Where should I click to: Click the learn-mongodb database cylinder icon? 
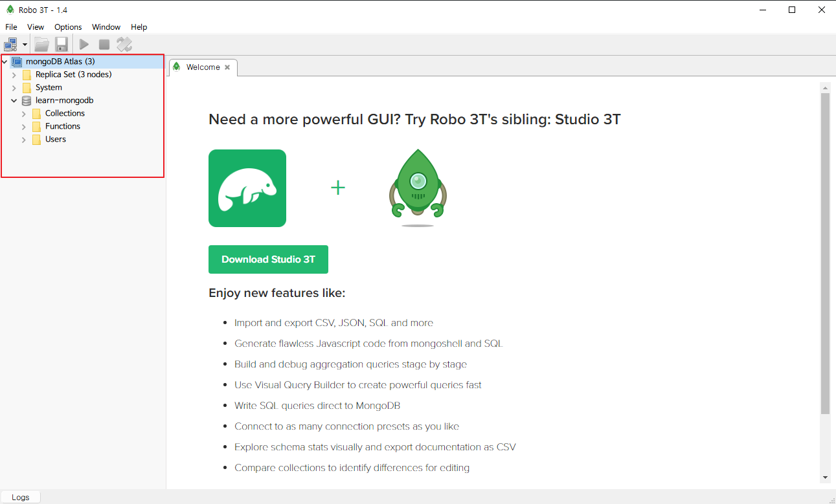coord(27,100)
